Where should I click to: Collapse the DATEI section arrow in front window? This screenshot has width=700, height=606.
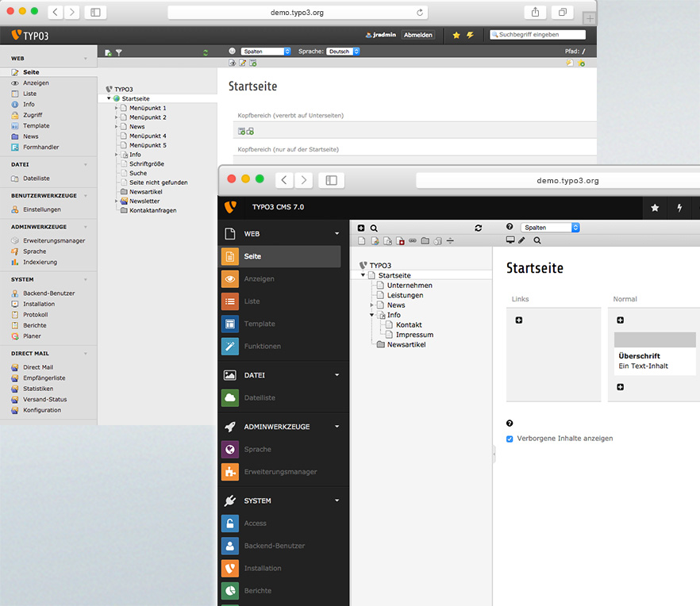(x=337, y=375)
